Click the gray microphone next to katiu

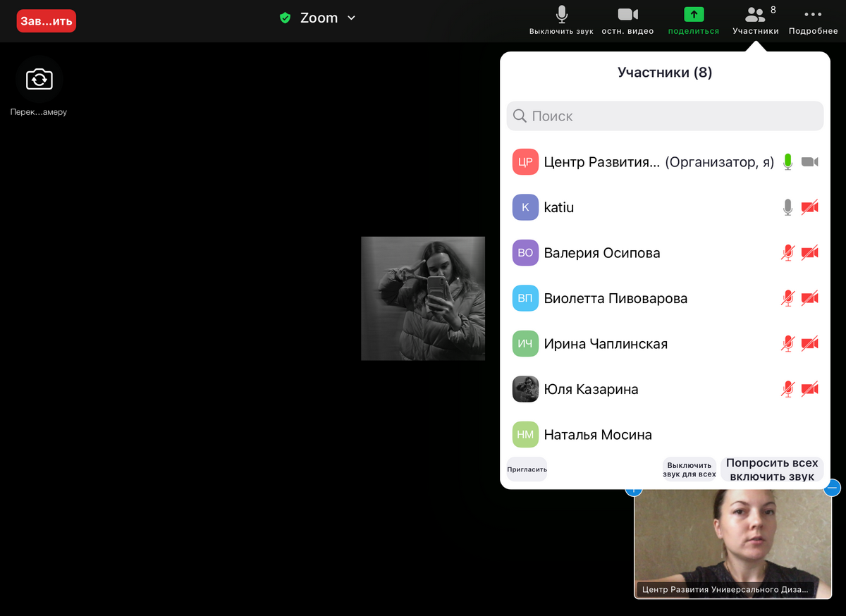coord(787,207)
